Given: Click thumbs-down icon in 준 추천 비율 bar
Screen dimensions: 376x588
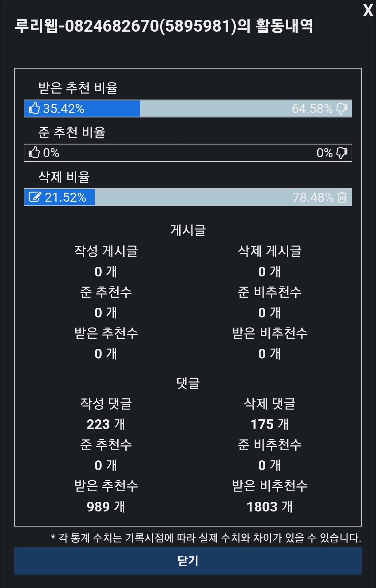Looking at the screenshot, I should point(342,153).
